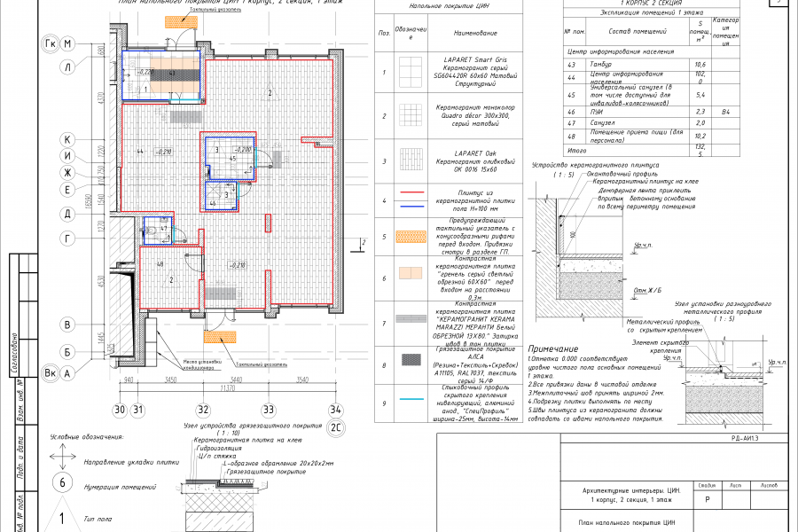This screenshot has height=532, width=798.
Task: Click the triangle floor type symbol
Action: [x=61, y=515]
